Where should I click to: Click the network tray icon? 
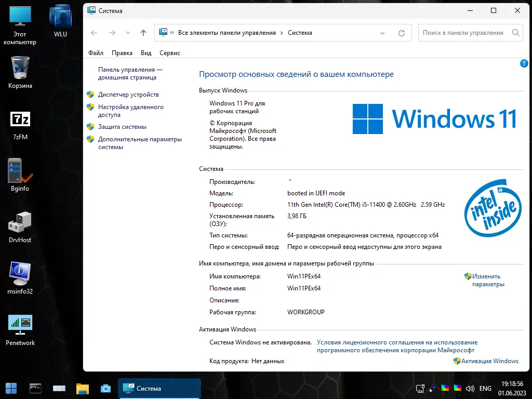point(420,389)
